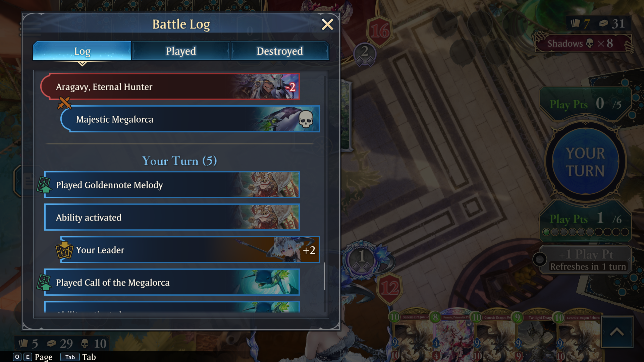Click the Aragavy, Eternal Hunter log entry
Screen dimensions: 644x362
170,86
